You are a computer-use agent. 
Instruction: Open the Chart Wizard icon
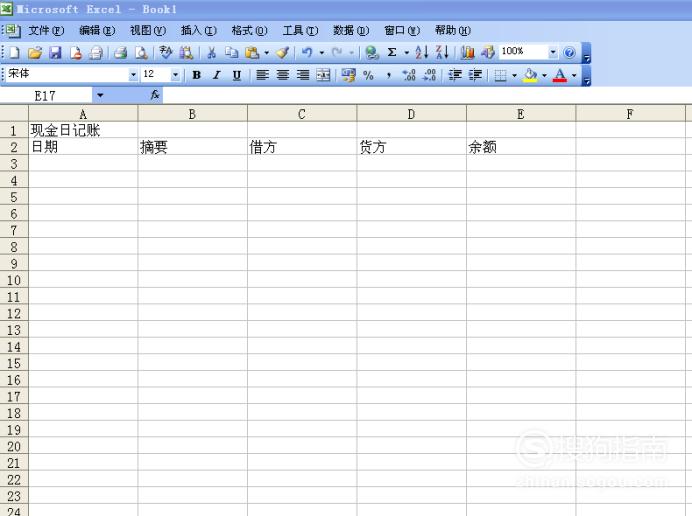pos(467,53)
